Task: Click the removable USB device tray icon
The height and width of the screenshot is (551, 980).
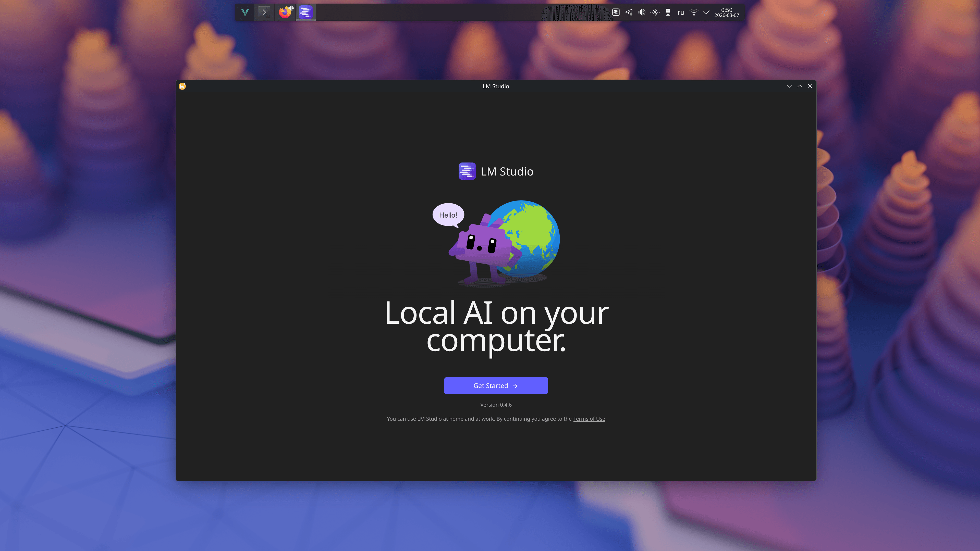Action: point(668,12)
